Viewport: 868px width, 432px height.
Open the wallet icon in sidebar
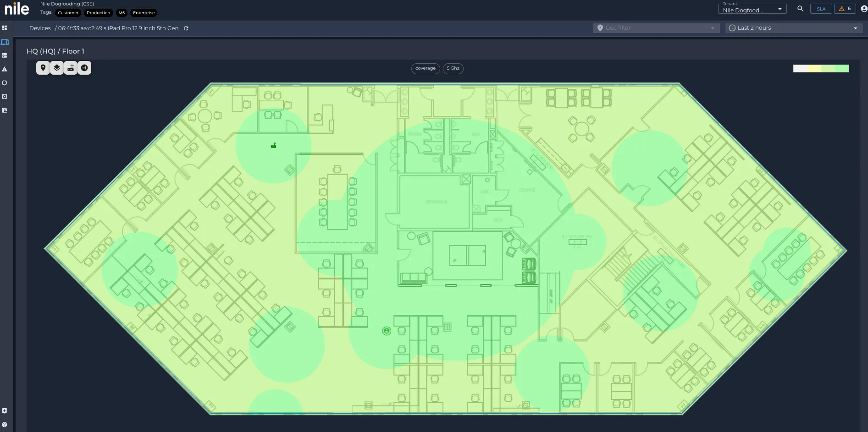click(5, 110)
